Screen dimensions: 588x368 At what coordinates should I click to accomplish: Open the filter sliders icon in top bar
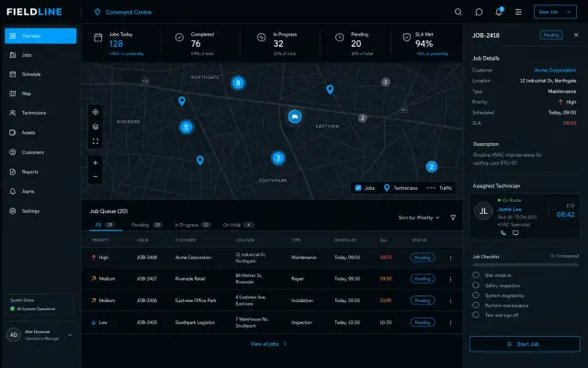[518, 12]
